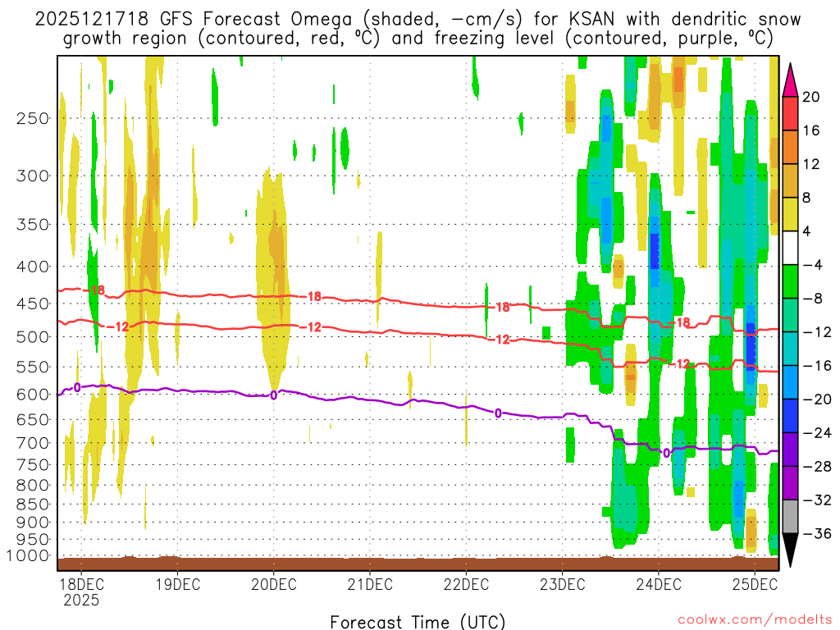
Task: Click the "22DEC" time axis label
Action: (x=466, y=584)
